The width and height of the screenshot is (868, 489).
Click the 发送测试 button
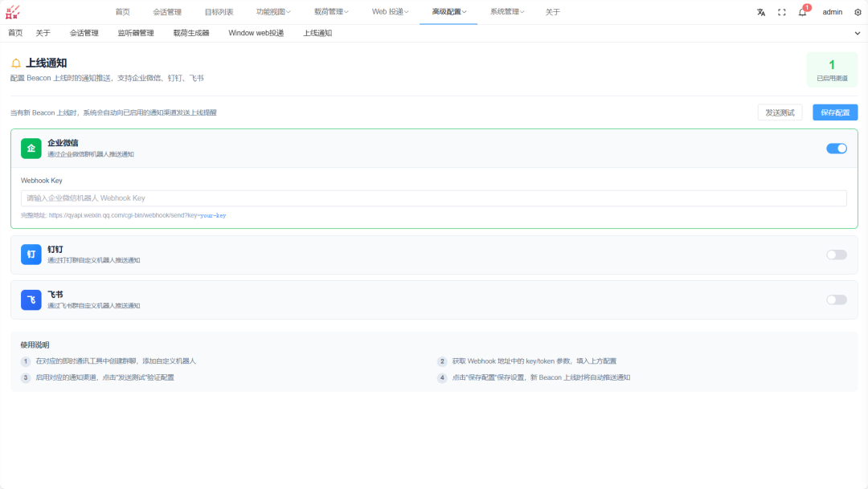click(780, 112)
